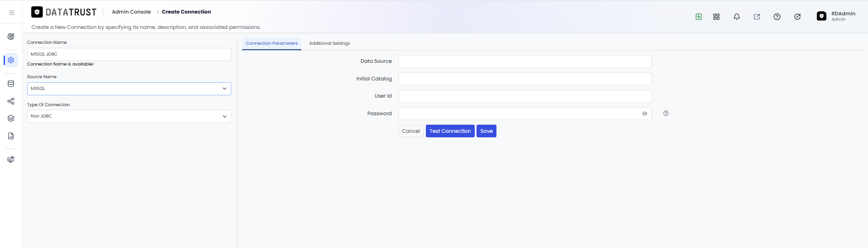Open the database icon in sidebar
Screen dimensions: 868x248
pos(11,84)
